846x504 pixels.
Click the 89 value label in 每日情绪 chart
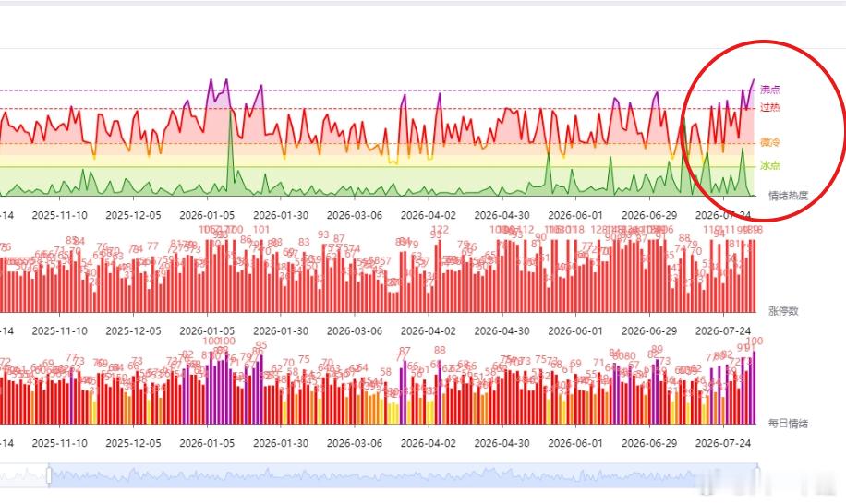(657, 349)
